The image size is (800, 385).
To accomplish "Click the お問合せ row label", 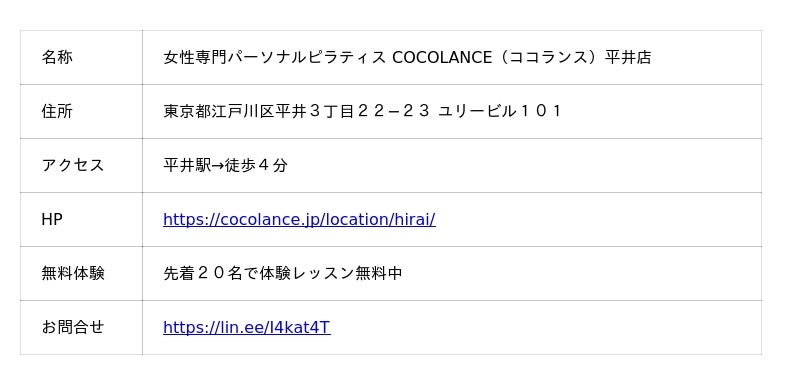I will (72, 327).
